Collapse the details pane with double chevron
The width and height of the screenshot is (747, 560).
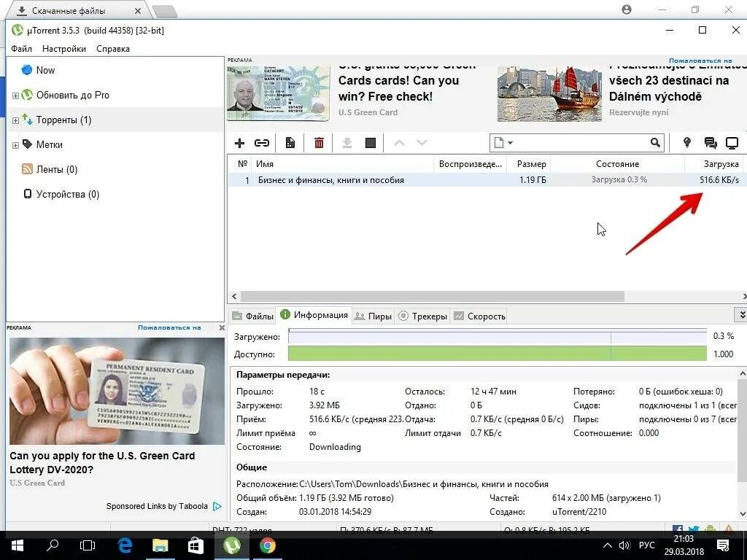coord(742,315)
